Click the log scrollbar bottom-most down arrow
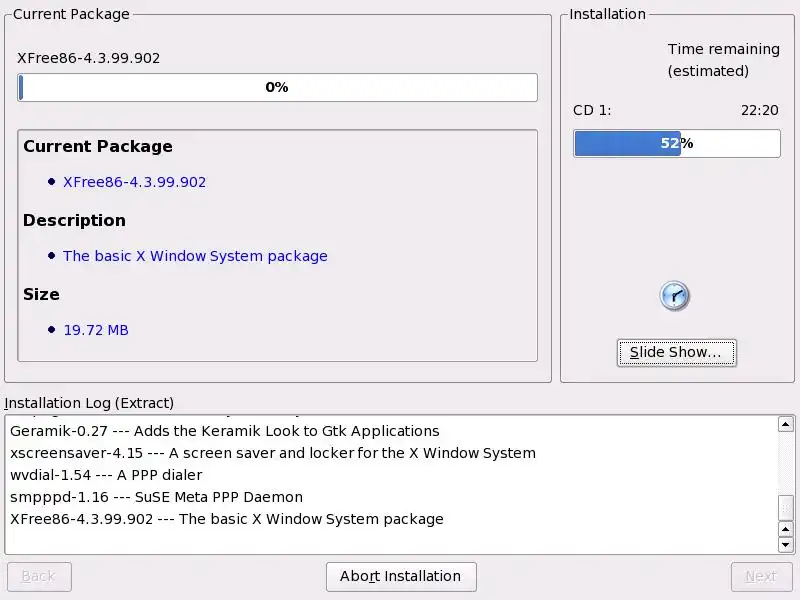The image size is (800, 600). tap(785, 544)
